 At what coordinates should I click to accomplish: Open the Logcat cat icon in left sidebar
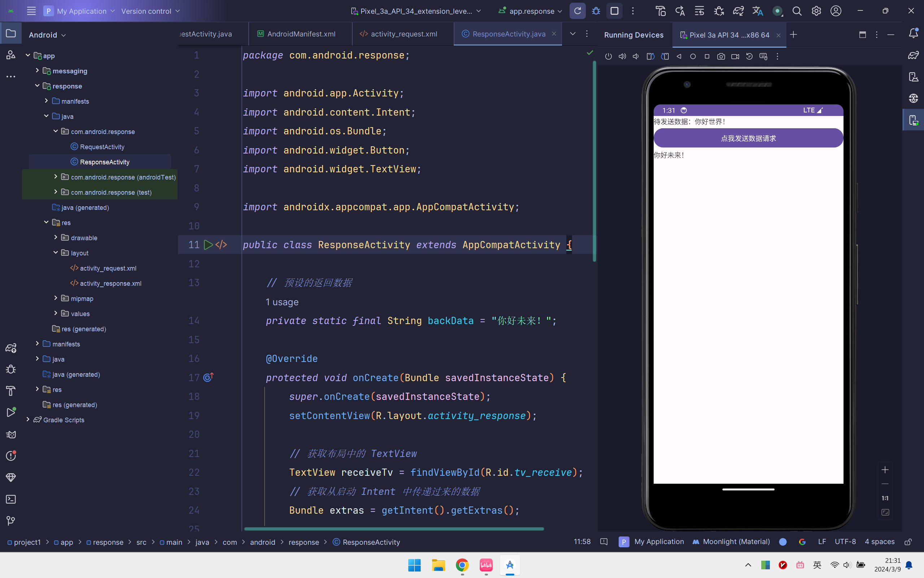[x=11, y=434]
